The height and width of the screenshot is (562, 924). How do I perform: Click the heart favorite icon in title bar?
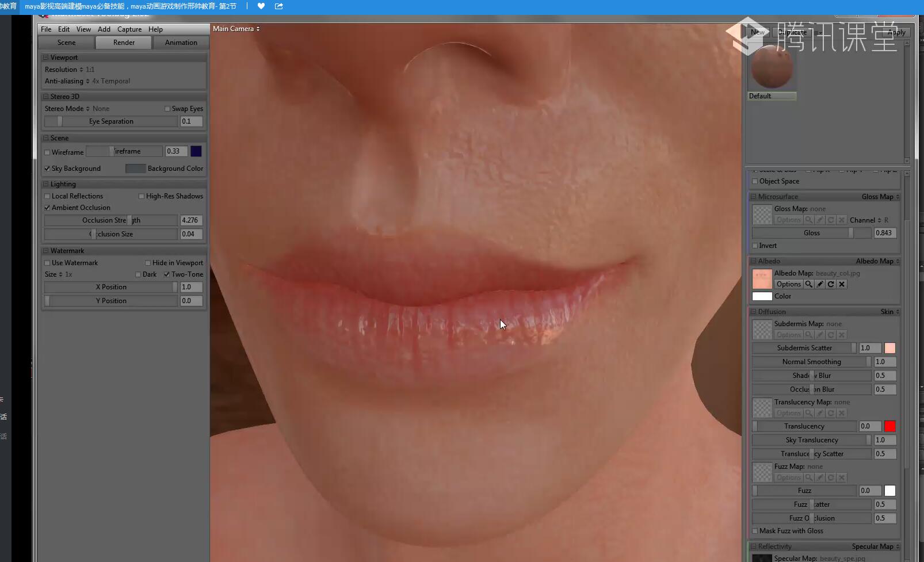coord(261,6)
